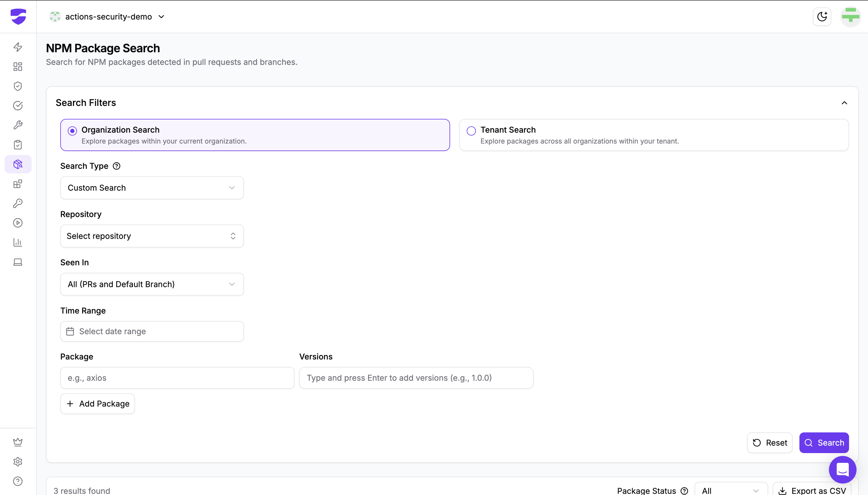
Task: Open the Select repository combo box
Action: click(x=152, y=236)
